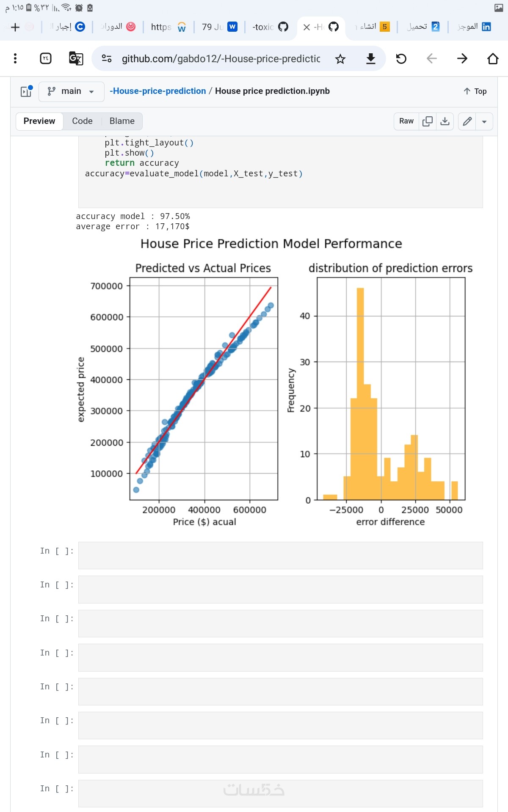Screen dimensions: 508x812
Task: Jump to Top of the file
Action: click(475, 91)
